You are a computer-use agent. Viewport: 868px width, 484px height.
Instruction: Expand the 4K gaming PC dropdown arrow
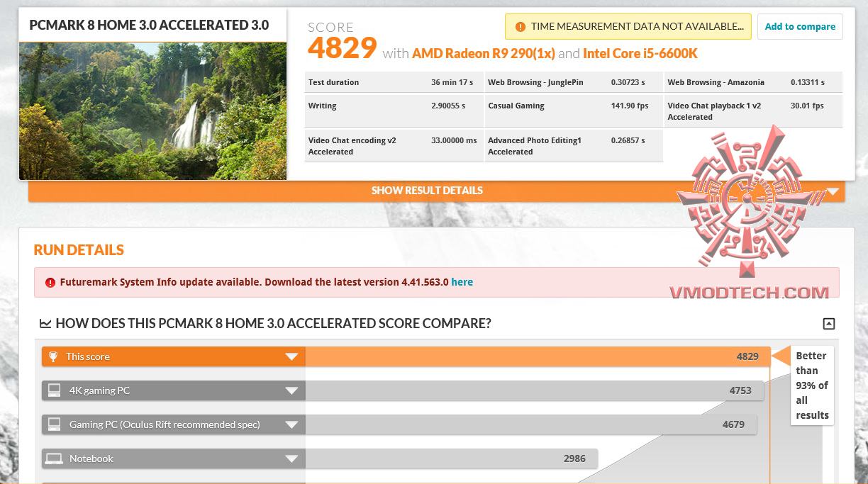pyautogui.click(x=291, y=391)
